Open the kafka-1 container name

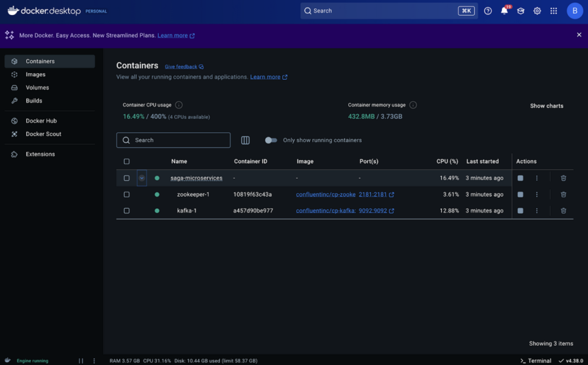point(187,211)
